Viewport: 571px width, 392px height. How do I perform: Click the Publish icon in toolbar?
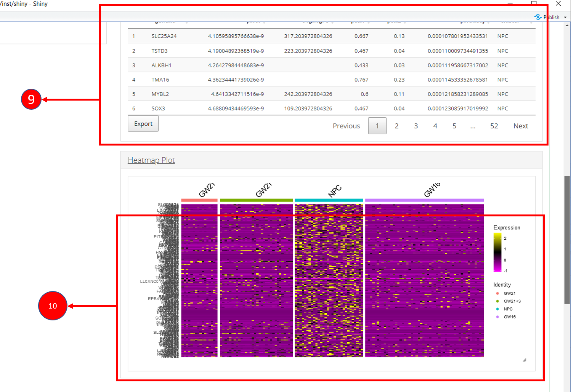(x=538, y=17)
